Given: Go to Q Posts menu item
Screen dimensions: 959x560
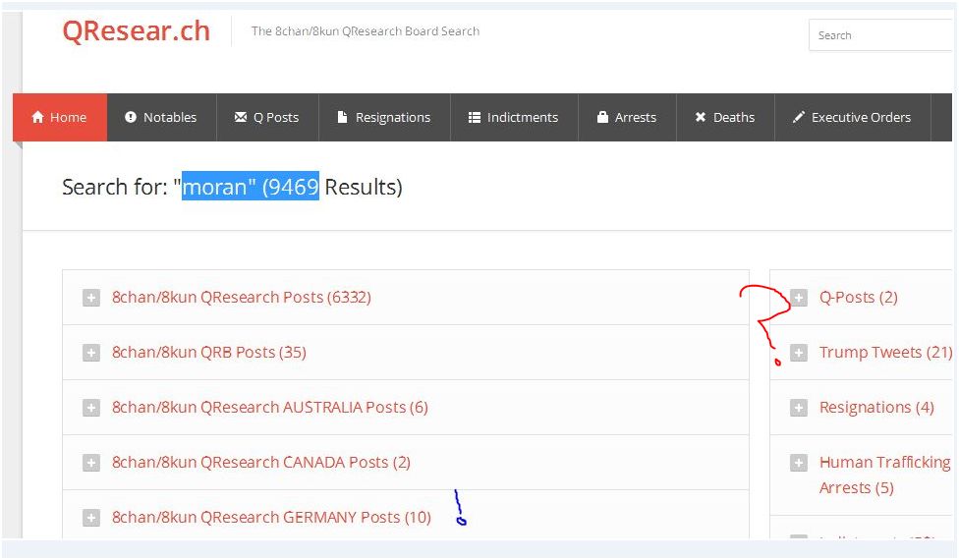Looking at the screenshot, I should (268, 117).
